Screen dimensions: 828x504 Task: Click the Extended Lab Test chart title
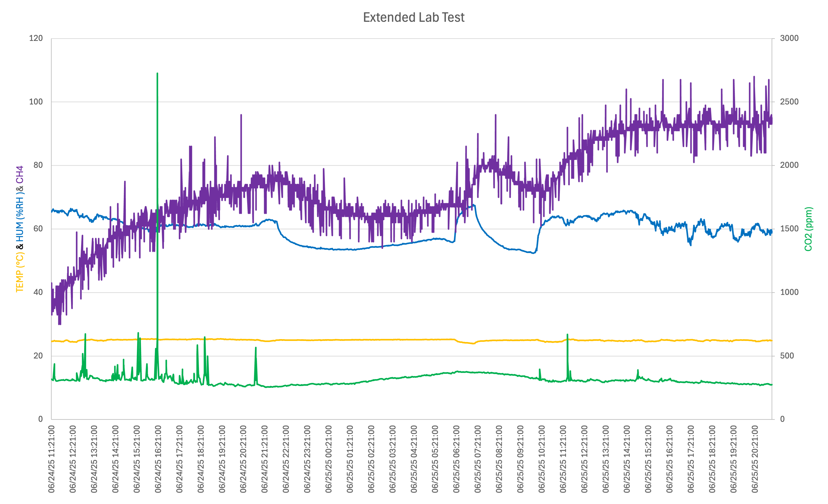414,18
